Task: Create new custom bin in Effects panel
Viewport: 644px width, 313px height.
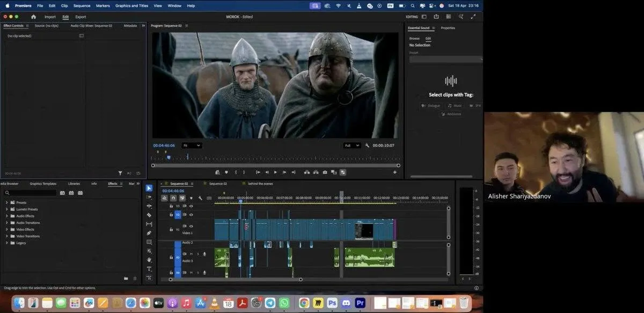Action: (x=126, y=278)
